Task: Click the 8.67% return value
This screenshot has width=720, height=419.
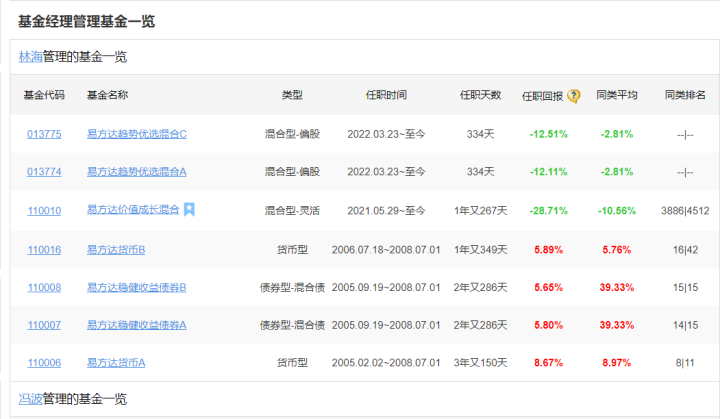Action: click(548, 363)
